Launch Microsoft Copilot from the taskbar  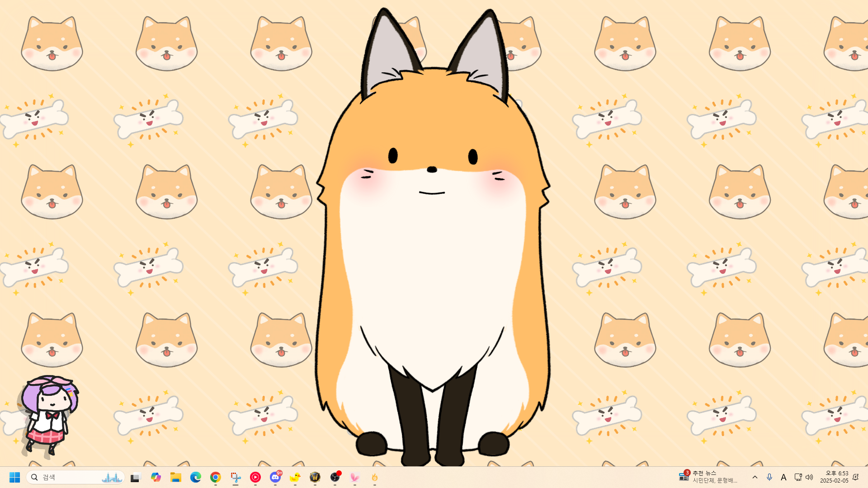[x=156, y=477]
